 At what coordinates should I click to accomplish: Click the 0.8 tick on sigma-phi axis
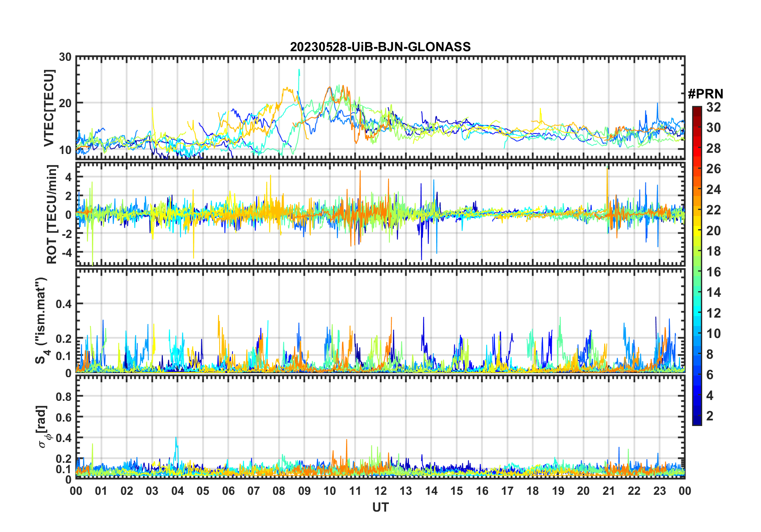63,396
